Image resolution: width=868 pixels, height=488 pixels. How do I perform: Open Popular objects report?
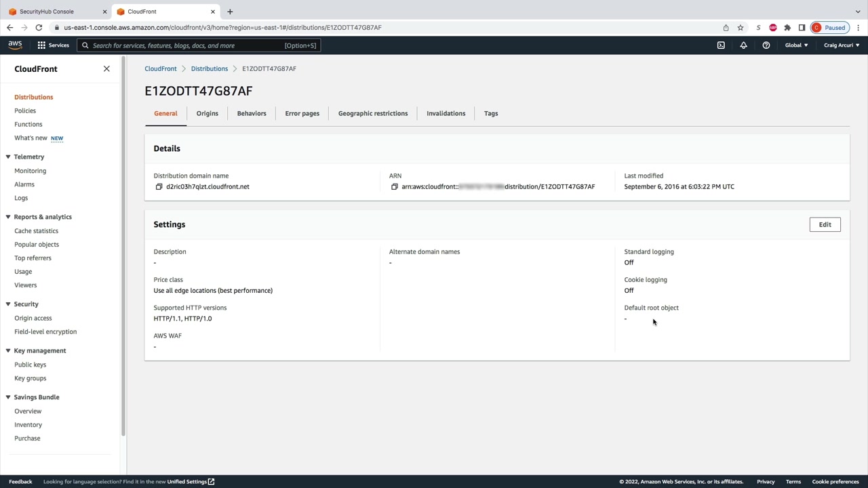click(37, 245)
